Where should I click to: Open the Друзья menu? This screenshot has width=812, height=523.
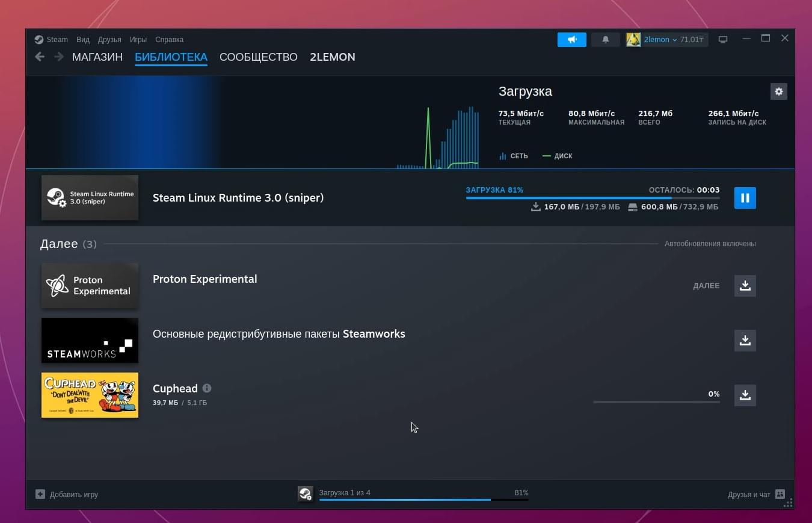pos(109,40)
